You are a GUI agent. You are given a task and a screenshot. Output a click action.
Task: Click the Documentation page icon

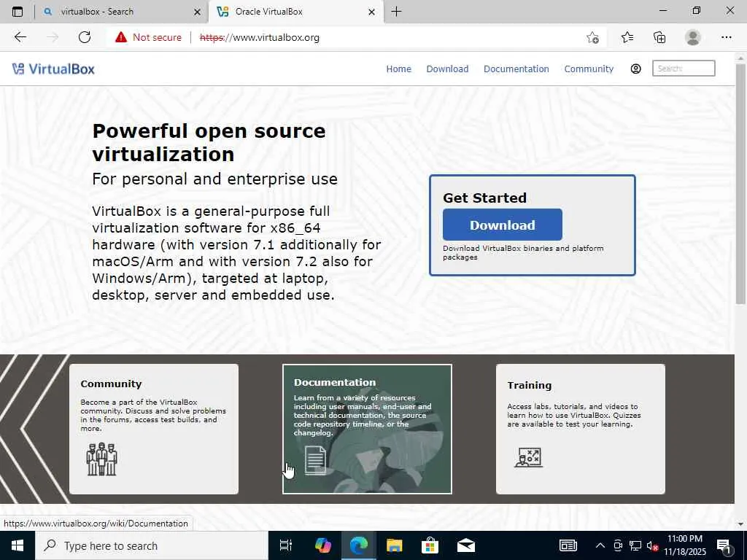pos(315,460)
